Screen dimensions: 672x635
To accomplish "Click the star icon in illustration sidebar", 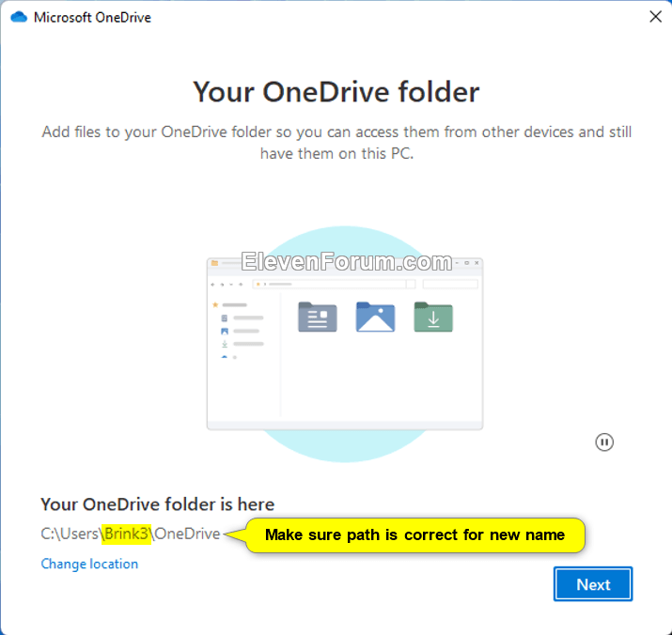I will (215, 305).
